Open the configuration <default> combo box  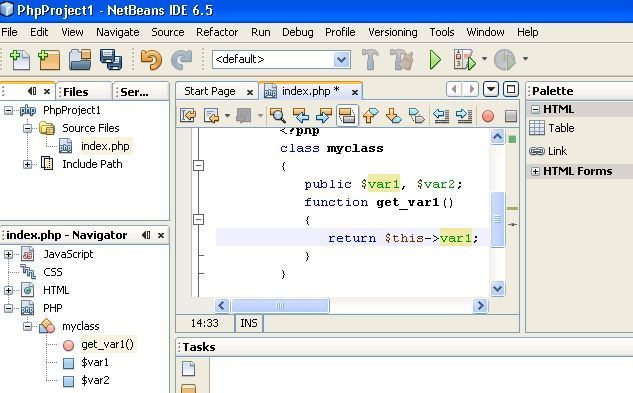tap(281, 59)
